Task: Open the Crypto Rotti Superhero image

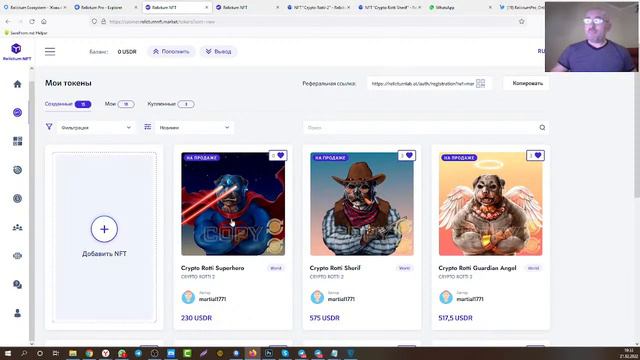Action: [x=233, y=204]
